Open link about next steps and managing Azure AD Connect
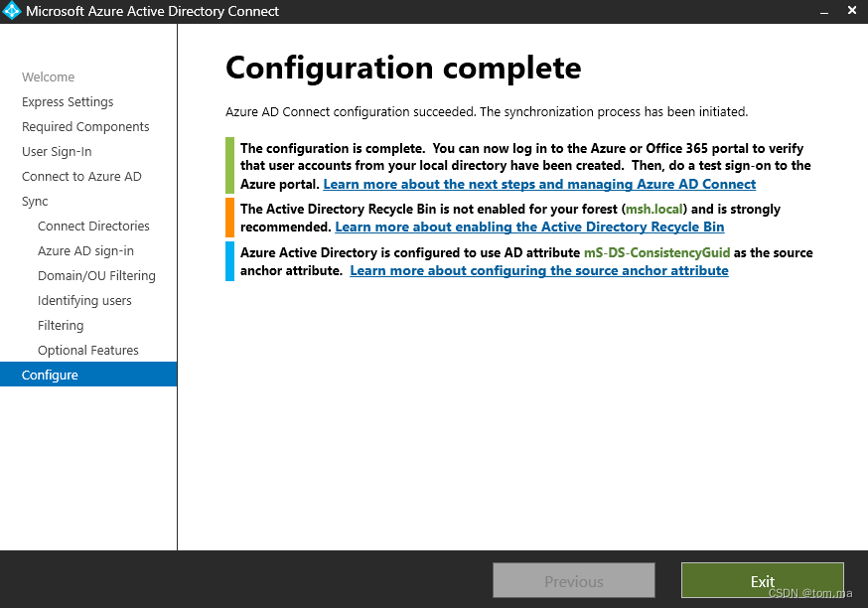Image resolution: width=868 pixels, height=608 pixels. point(539,185)
